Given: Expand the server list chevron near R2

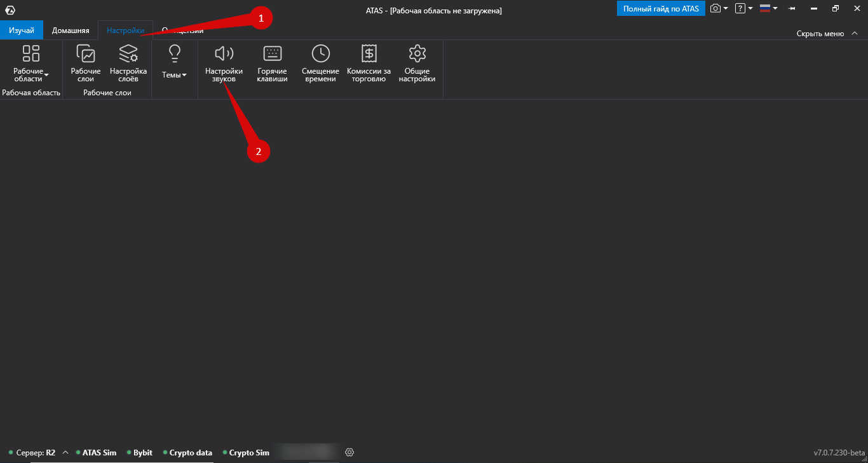Looking at the screenshot, I should tap(65, 453).
